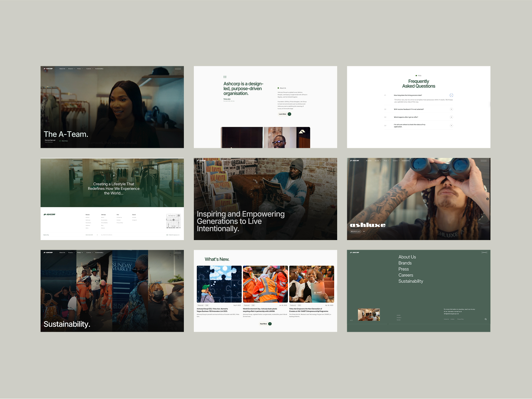The image size is (532, 399).
Task: Click the arrow icon beside Learn More
Action: (x=289, y=114)
